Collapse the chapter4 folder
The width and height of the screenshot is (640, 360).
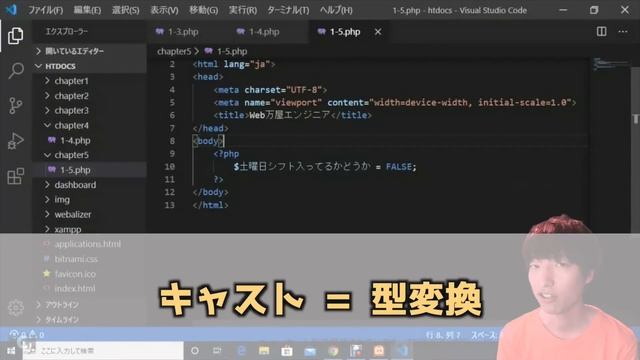click(47, 125)
